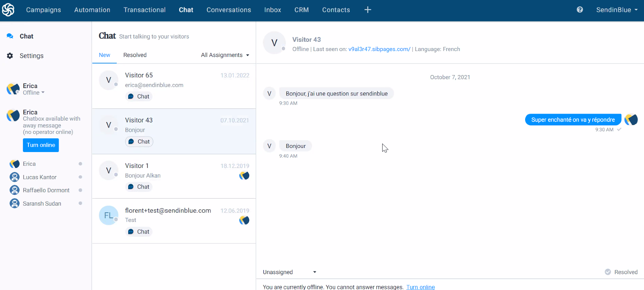Click the Turn online link at bottom
Viewport: 644px width, 290px height.
[x=421, y=287]
